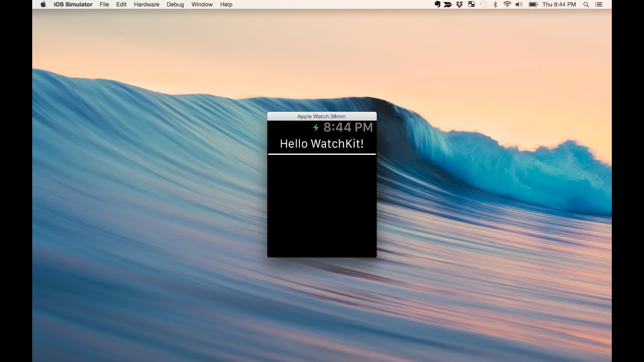Click the Apple Watch 38mm window title bar

[x=321, y=116]
